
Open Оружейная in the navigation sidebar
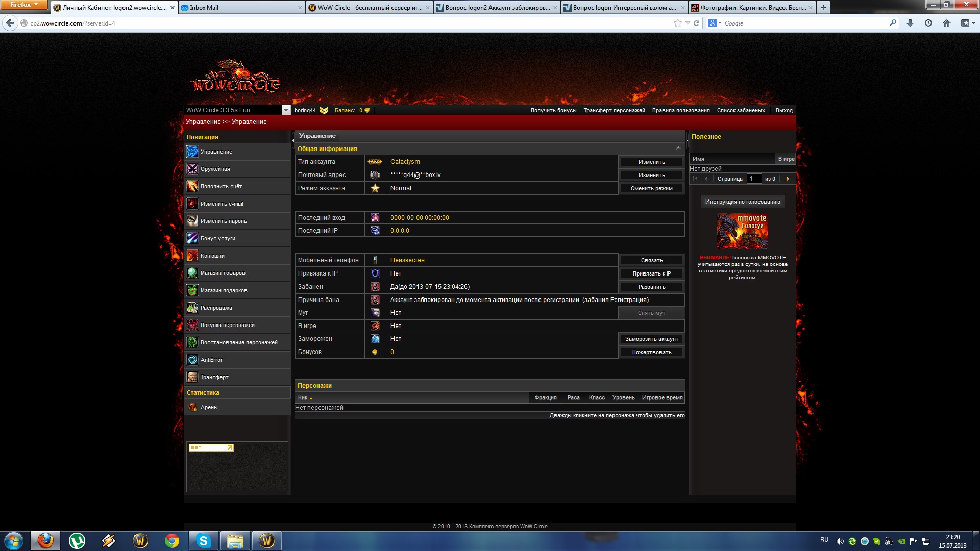pyautogui.click(x=237, y=169)
